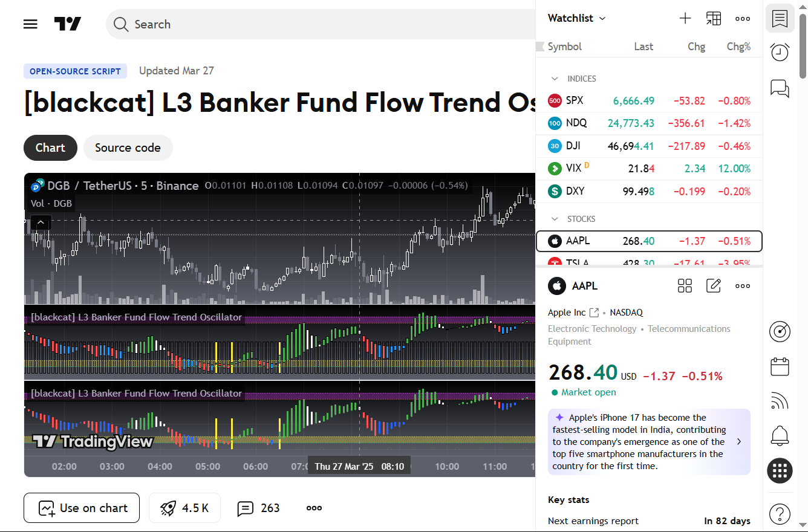Open the Products grid menu
This screenshot has width=808, height=532.
(x=780, y=470)
